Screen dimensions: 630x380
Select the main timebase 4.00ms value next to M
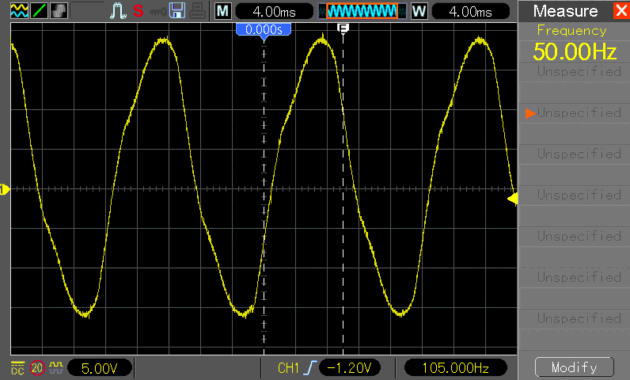click(274, 12)
